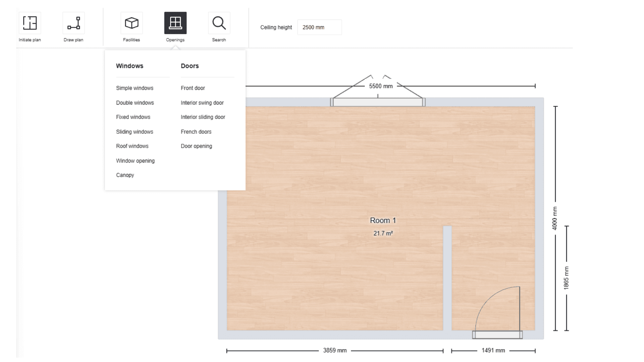This screenshot has height=362, width=644.
Task: Toggle the Openings window icon
Action: tap(175, 23)
